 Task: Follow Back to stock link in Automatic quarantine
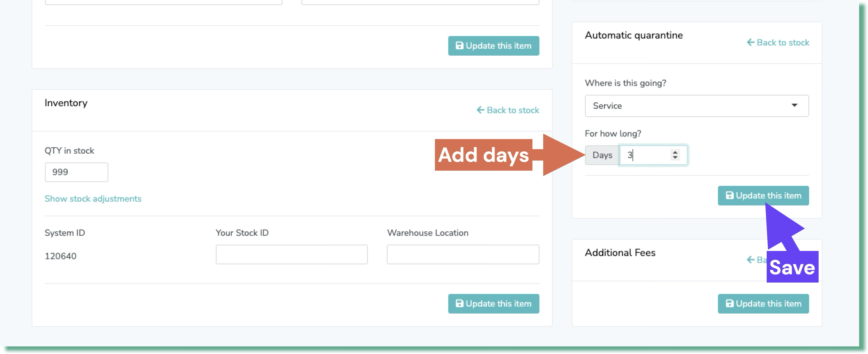point(783,42)
